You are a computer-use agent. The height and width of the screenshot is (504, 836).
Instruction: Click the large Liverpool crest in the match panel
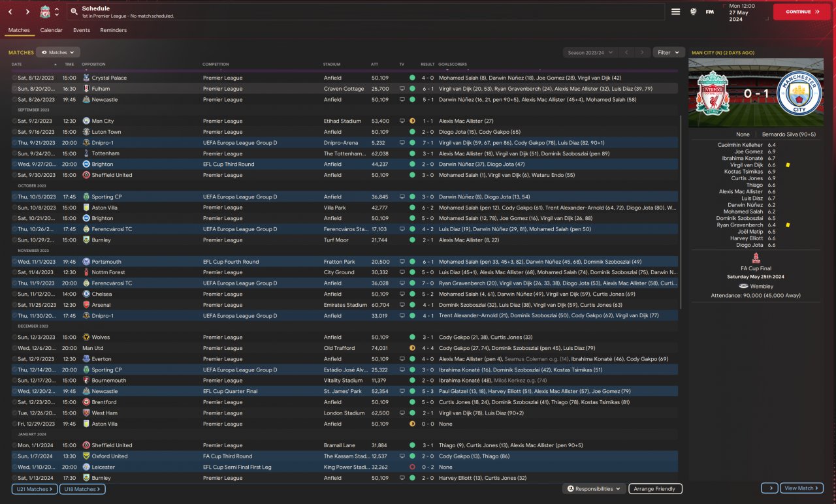point(713,93)
